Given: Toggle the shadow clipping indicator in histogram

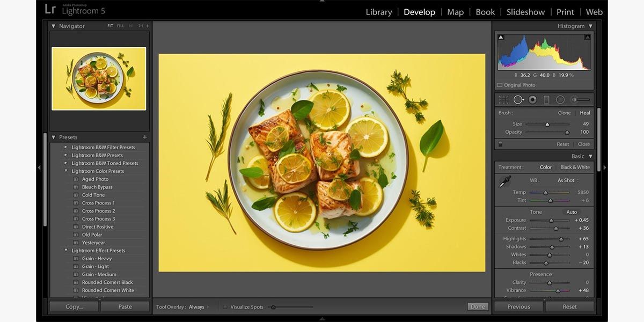Looking at the screenshot, I should (501, 38).
